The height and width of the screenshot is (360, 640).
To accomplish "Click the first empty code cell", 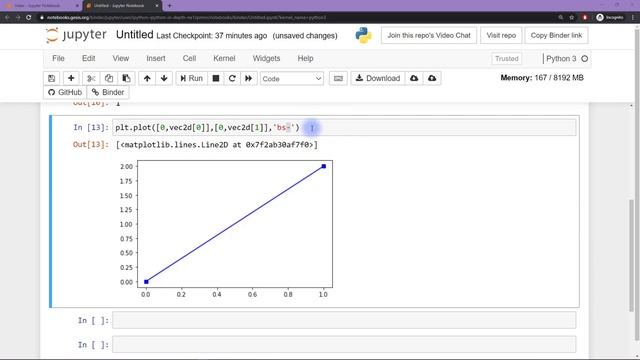I will coord(344,320).
